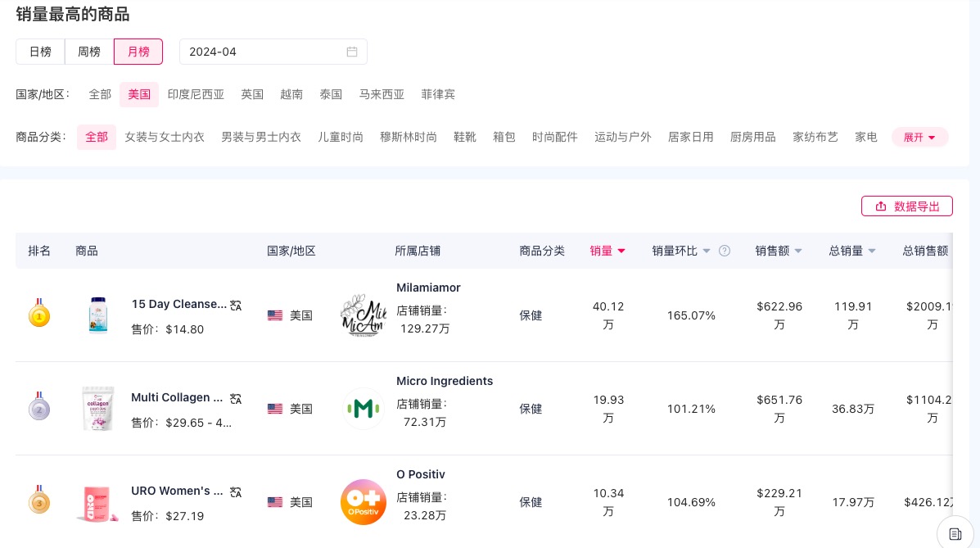Viewport: 980px width, 548px height.
Task: Select the 女装与女士内衣 category
Action: point(165,137)
